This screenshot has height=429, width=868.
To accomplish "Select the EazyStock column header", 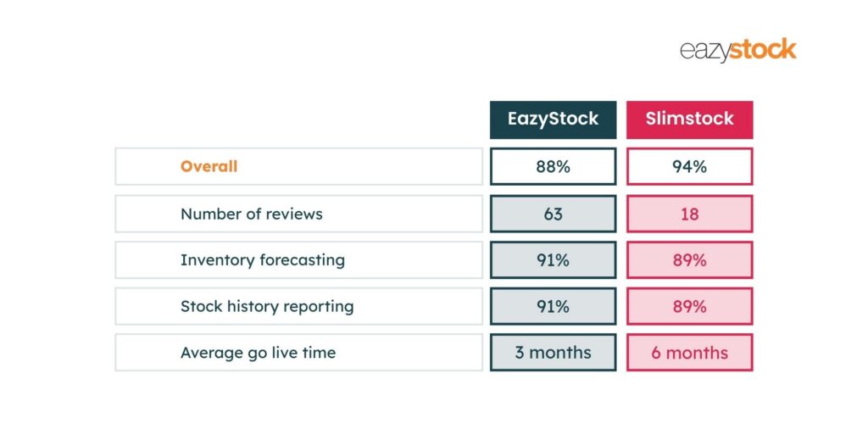I will (x=553, y=120).
